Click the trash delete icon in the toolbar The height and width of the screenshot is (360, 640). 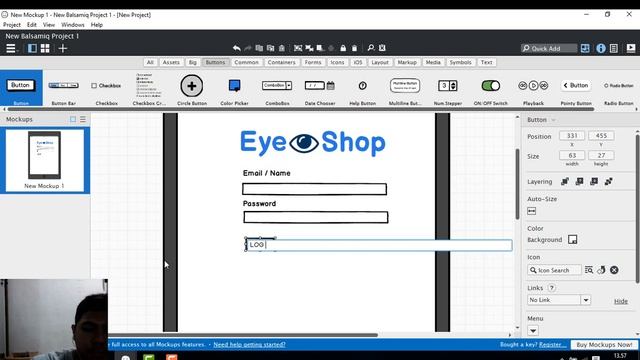coord(354,48)
